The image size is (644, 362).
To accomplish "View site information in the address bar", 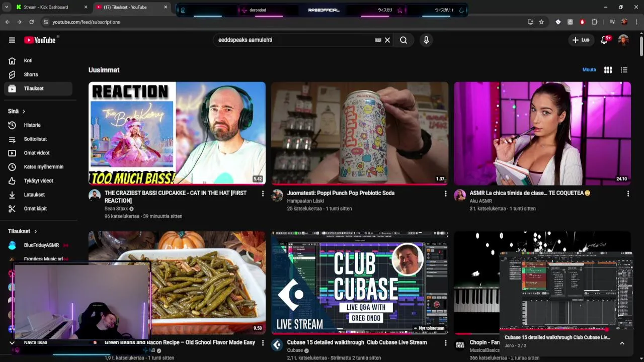I will [46, 22].
